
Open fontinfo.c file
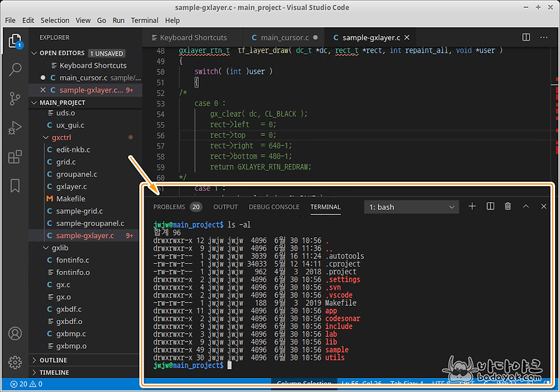coord(73,260)
